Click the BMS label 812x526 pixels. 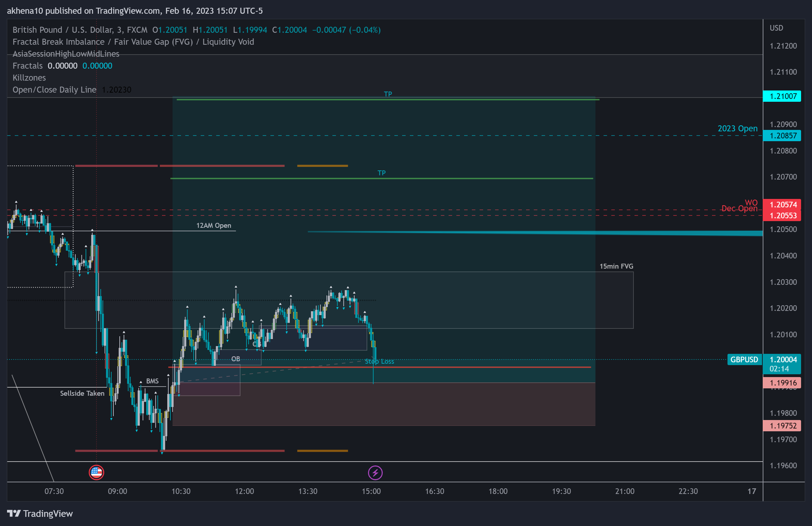click(152, 381)
